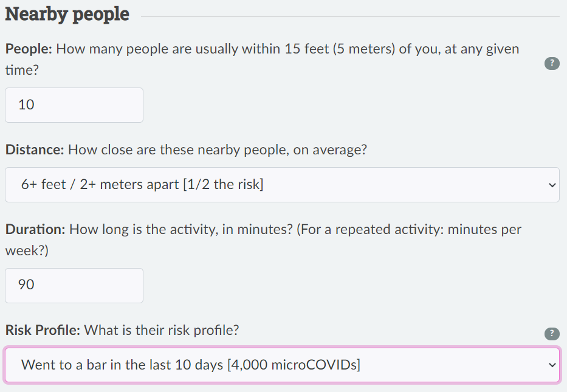Click the chevron arrow on the Distance dropdown
Screen dimensions: 567x392
[552, 185]
